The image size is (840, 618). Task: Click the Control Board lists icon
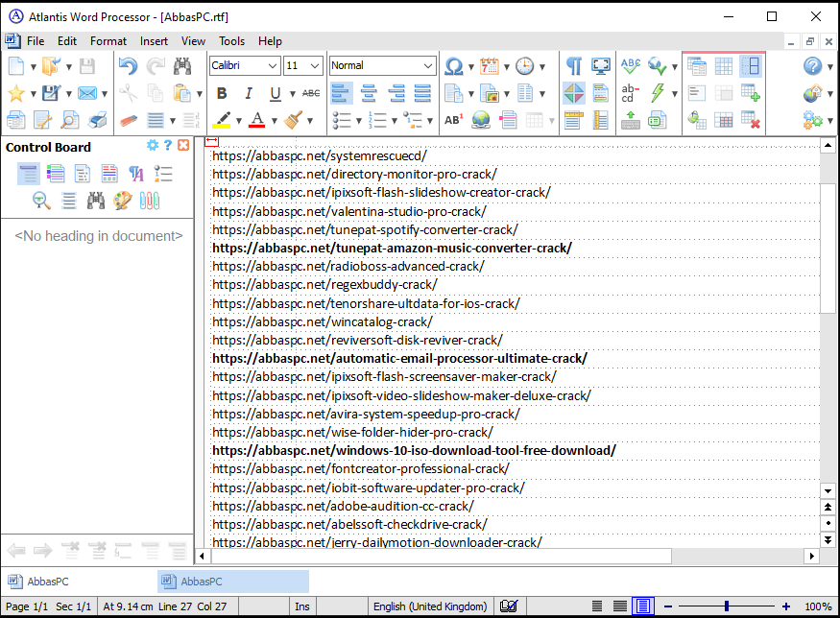point(163,174)
